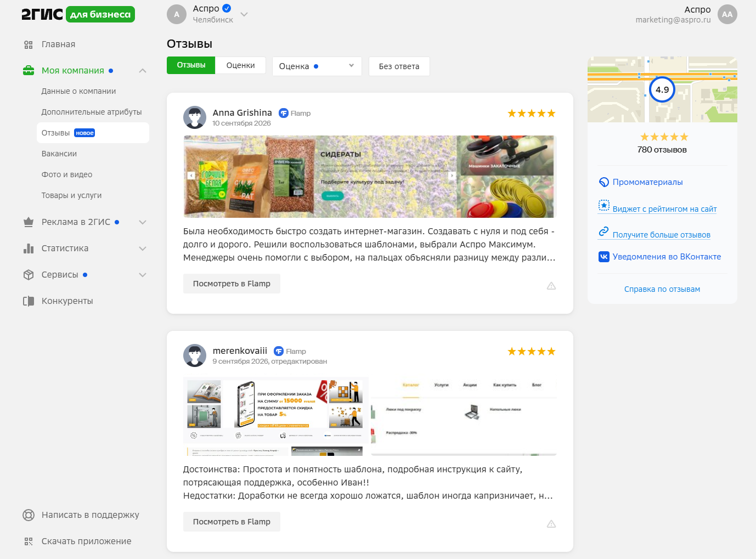Click the Реклама в 2ГИС crown icon
The image size is (756, 559).
(29, 222)
